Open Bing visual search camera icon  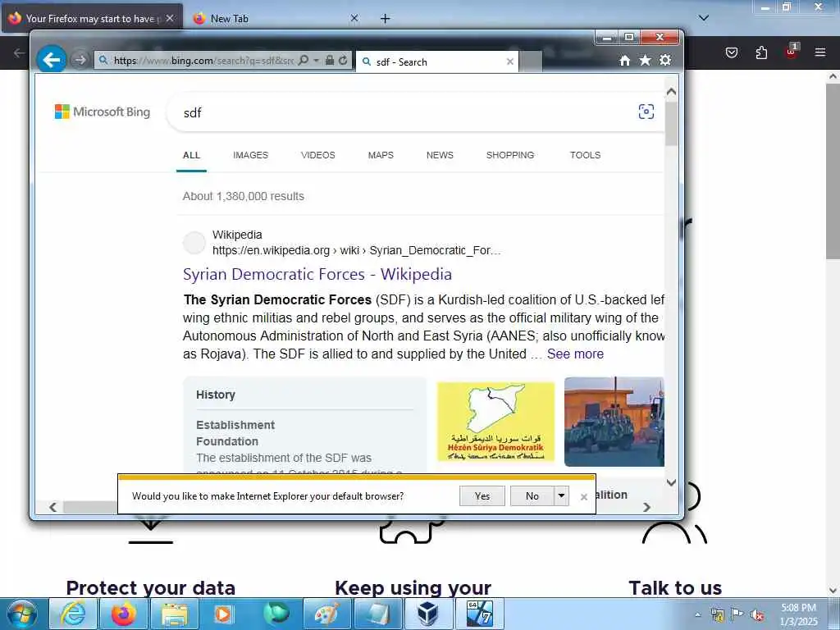point(646,112)
